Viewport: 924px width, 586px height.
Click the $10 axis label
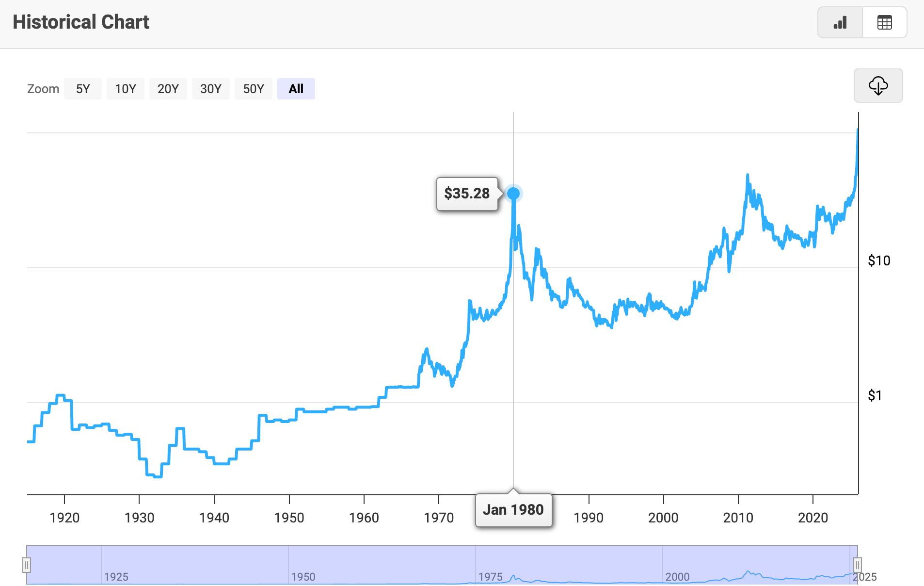coord(880,260)
